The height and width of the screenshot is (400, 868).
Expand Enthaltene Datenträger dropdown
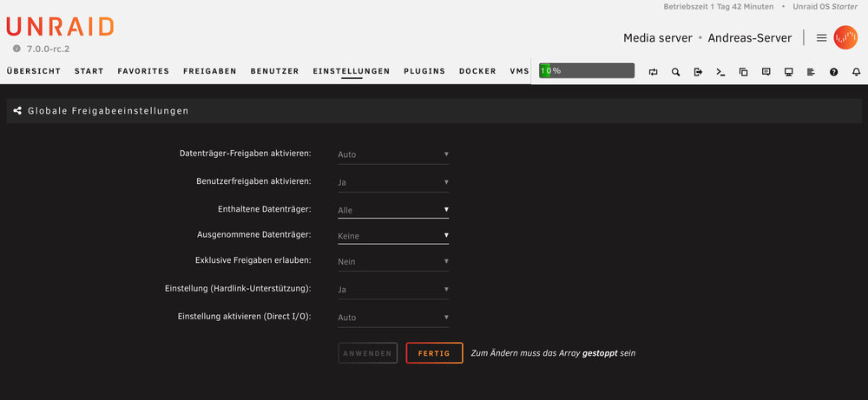point(393,210)
